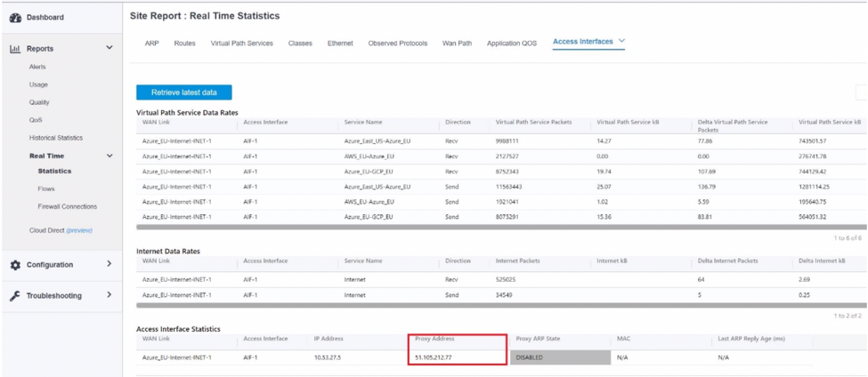Open Firewall Connections under Real Time
Screen dimensions: 868x377
67,207
